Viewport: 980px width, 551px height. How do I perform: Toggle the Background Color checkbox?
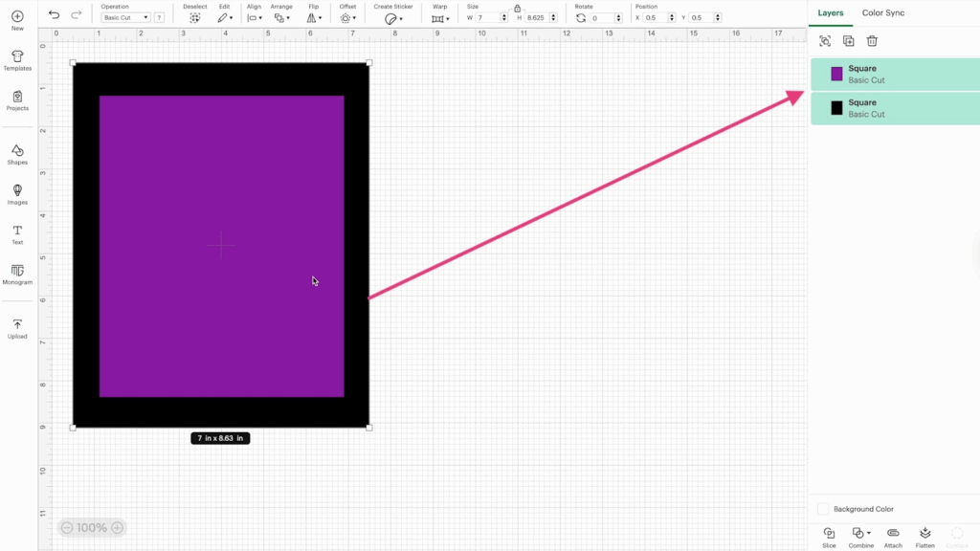(823, 509)
